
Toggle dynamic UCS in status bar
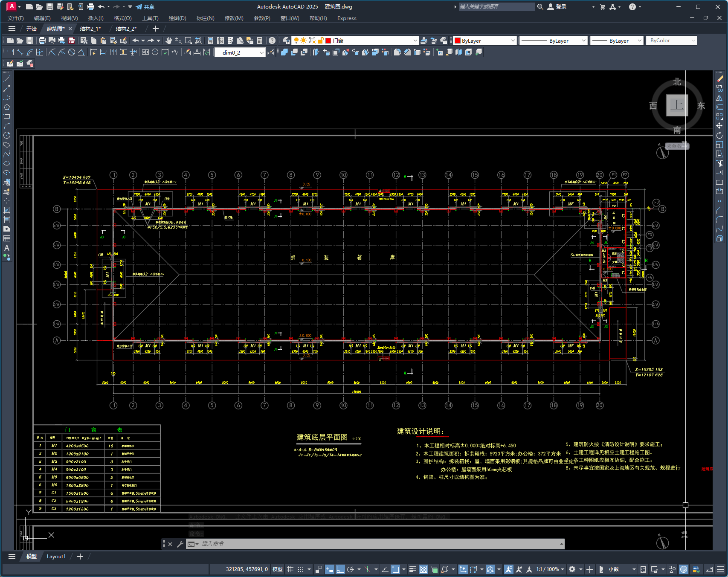point(463,569)
